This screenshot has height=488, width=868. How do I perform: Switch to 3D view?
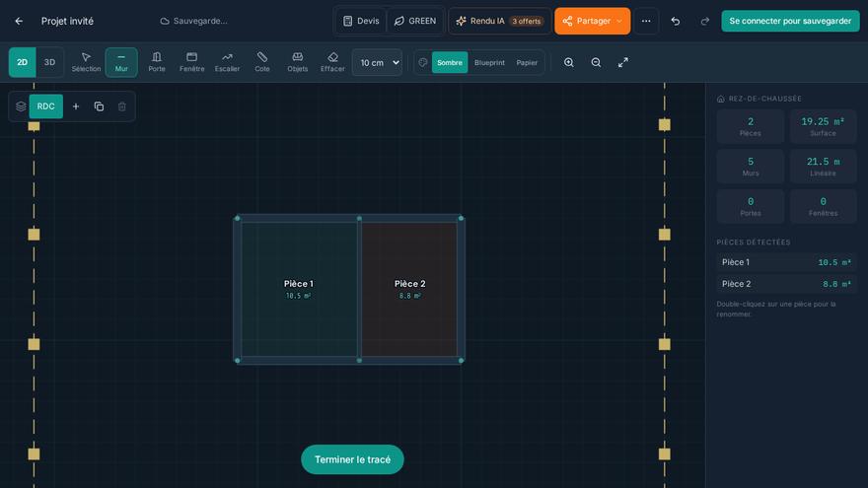[x=50, y=62]
